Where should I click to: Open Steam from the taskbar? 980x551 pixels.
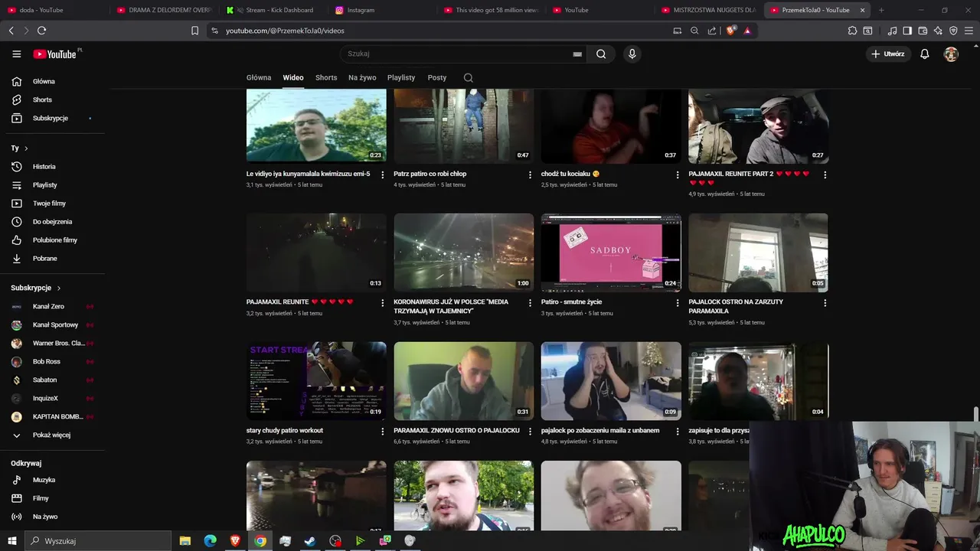[x=310, y=540]
